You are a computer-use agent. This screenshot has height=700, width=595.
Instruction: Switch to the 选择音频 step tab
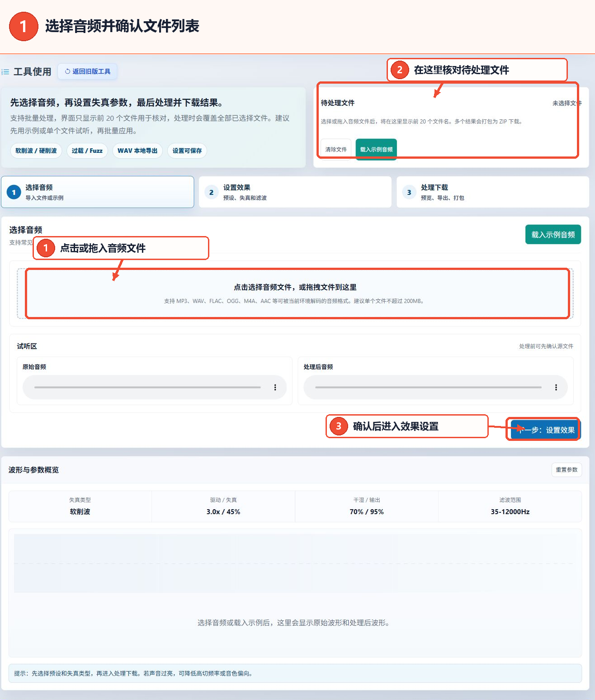(x=98, y=192)
